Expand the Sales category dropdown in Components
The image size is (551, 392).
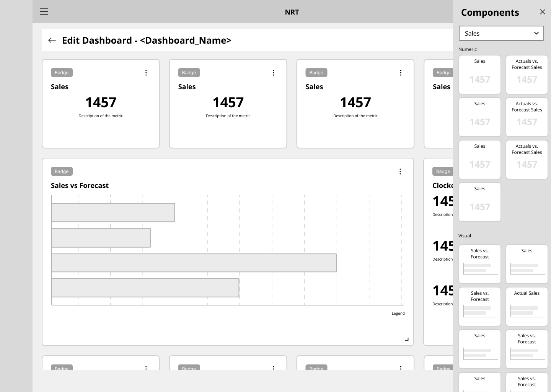tap(501, 33)
